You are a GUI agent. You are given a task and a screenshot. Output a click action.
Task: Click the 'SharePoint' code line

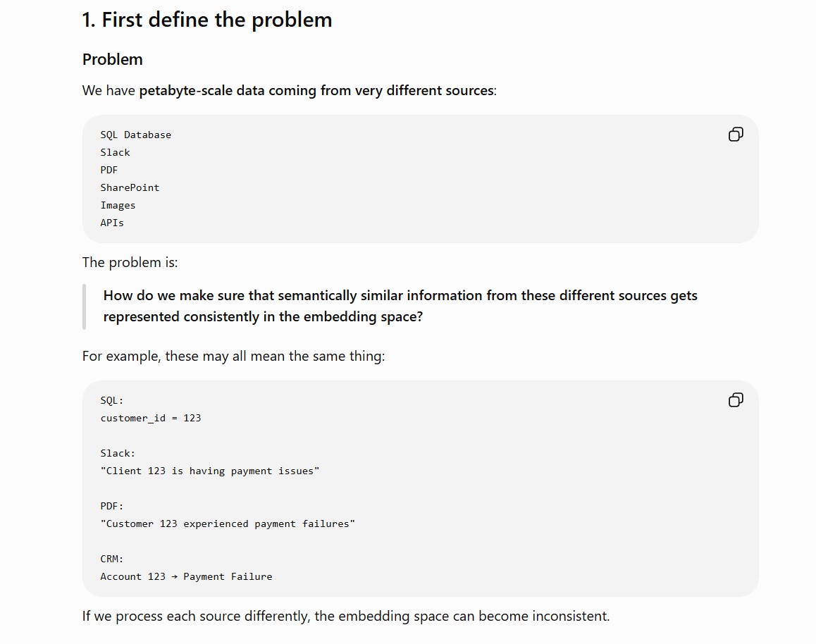(x=130, y=187)
